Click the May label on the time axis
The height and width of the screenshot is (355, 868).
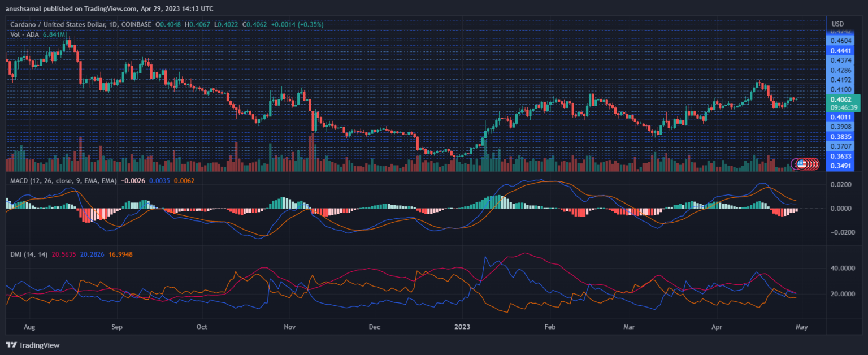[x=804, y=326]
